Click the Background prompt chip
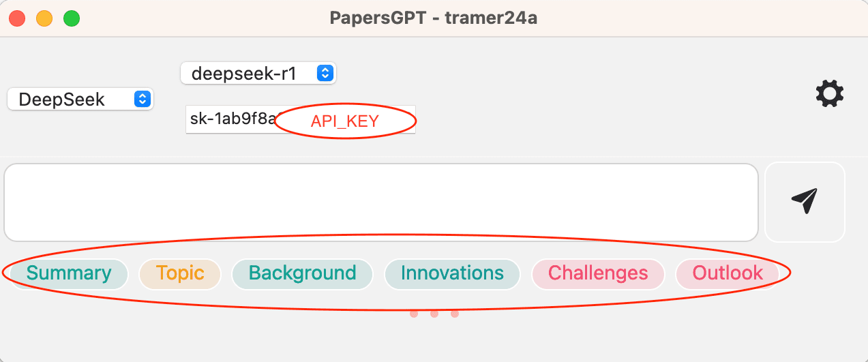Viewport: 868px width, 362px height. (x=302, y=273)
